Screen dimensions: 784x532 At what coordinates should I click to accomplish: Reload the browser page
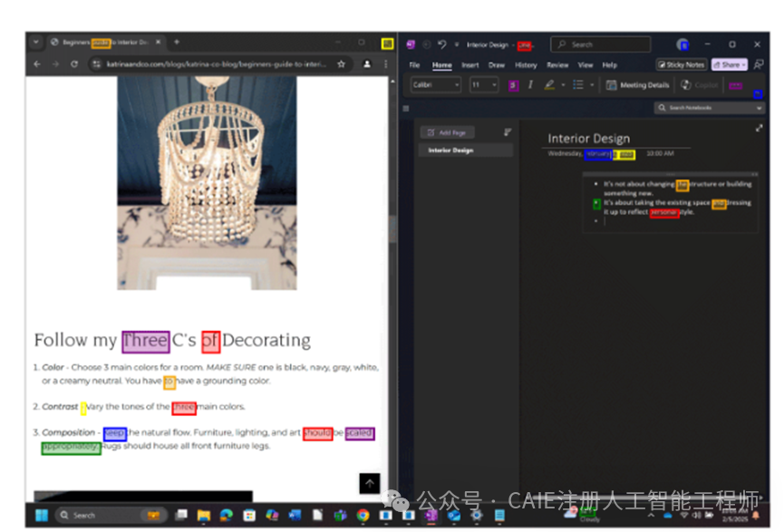(73, 64)
